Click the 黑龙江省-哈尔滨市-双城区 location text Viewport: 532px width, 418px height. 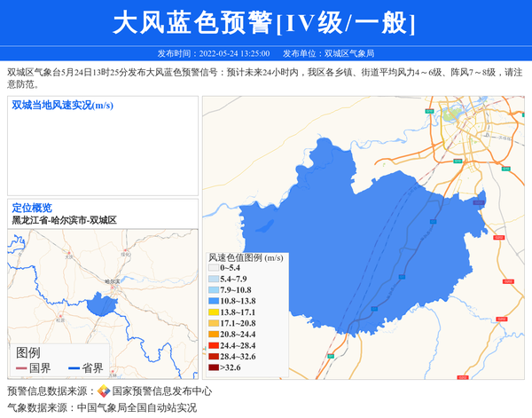[x=64, y=220]
